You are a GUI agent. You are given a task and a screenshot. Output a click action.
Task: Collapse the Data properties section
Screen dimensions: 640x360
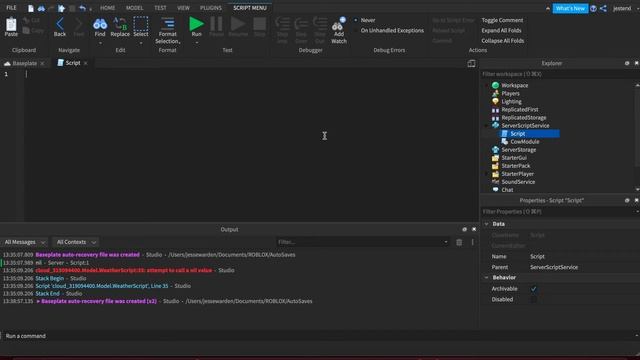(x=486, y=224)
